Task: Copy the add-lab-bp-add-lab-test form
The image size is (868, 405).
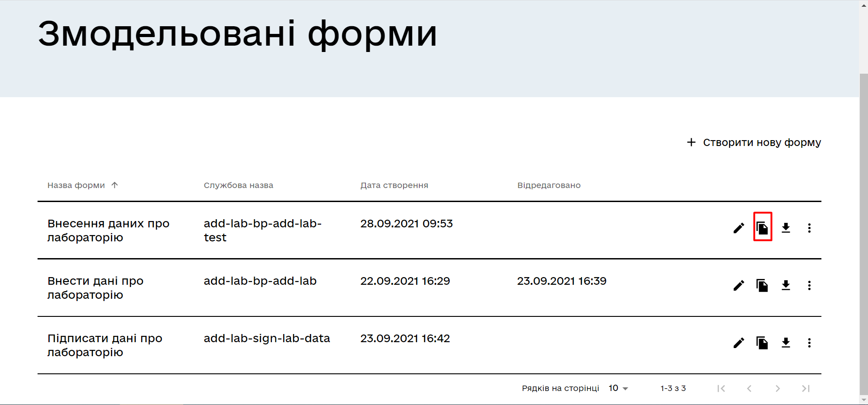Action: click(x=762, y=228)
